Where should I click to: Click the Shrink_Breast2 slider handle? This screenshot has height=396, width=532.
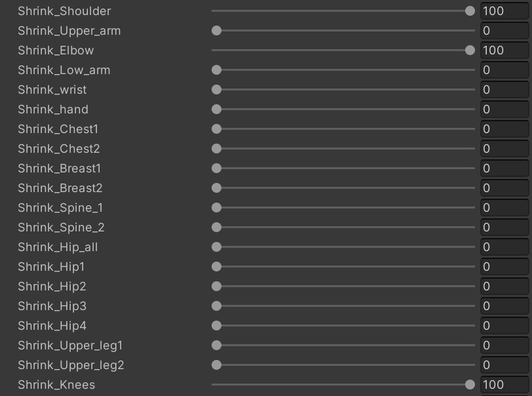(x=217, y=188)
